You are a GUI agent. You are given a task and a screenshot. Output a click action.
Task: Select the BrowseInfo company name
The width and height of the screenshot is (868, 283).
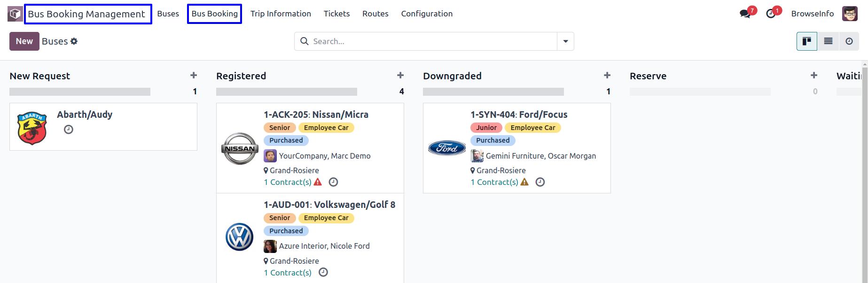[x=813, y=14]
